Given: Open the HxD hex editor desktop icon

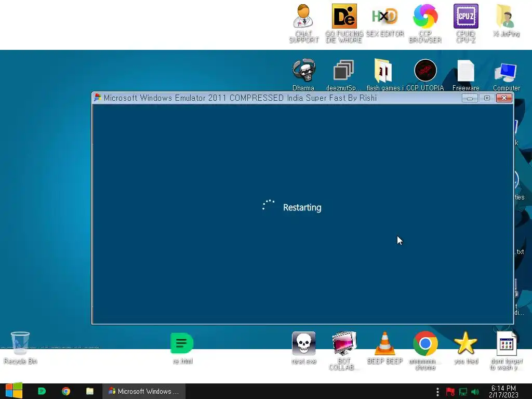Looking at the screenshot, I should click(385, 20).
